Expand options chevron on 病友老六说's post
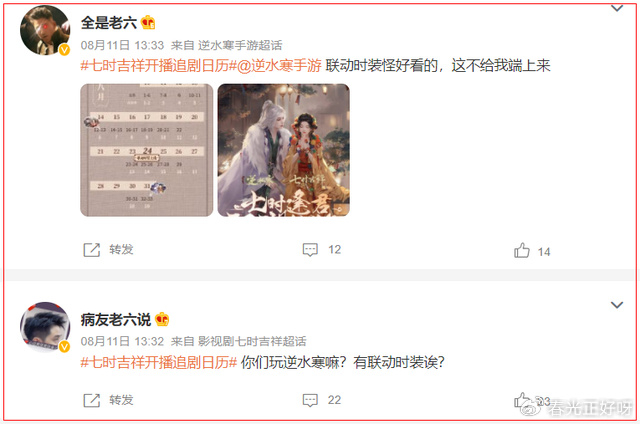The width and height of the screenshot is (640, 424). tap(617, 305)
